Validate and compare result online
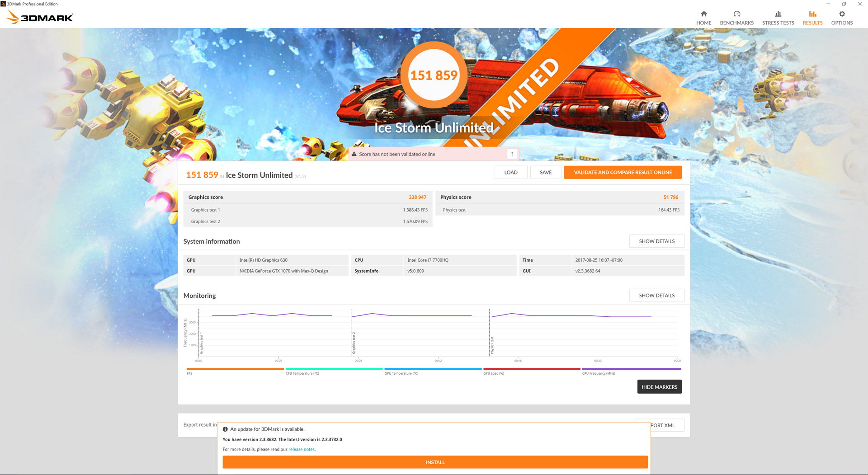Image resolution: width=868 pixels, height=475 pixels. point(623,173)
